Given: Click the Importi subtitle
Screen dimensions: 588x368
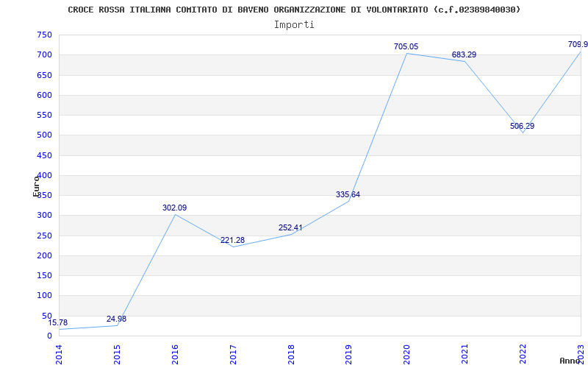Looking at the screenshot, I should 294,25.
